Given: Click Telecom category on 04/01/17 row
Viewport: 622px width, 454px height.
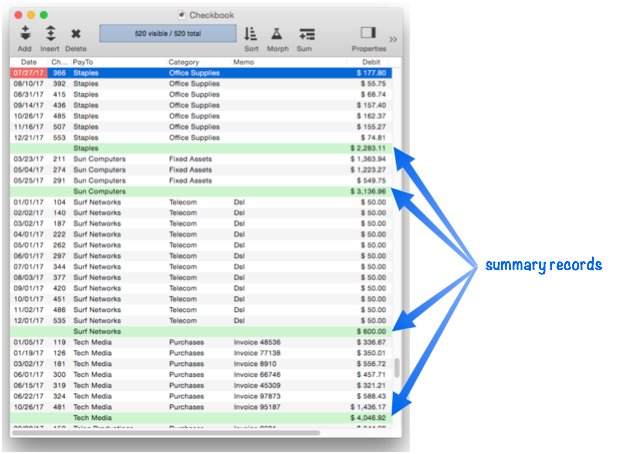Looking at the screenshot, I should coord(183,234).
